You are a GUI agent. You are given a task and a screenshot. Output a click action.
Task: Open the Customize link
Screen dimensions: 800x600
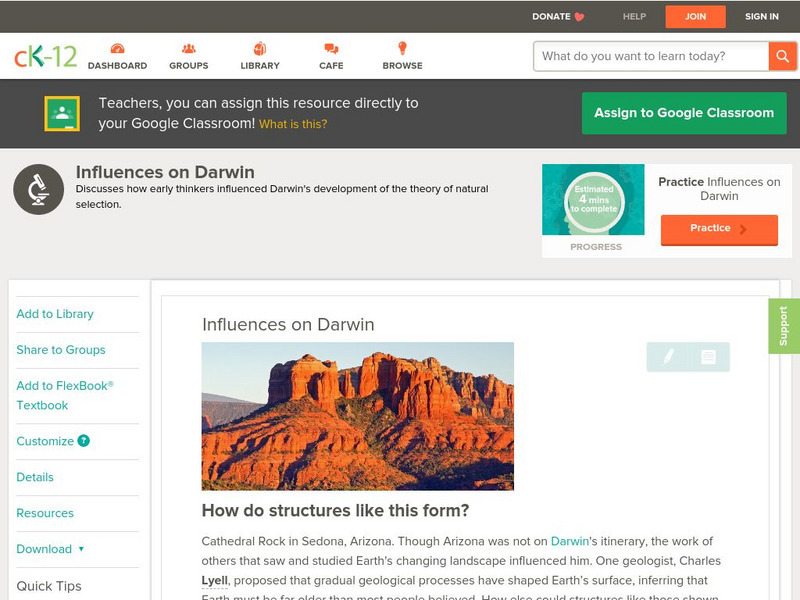(x=45, y=441)
